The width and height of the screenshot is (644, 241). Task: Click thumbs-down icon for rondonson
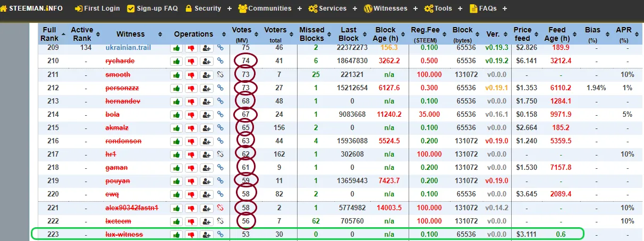(191, 141)
